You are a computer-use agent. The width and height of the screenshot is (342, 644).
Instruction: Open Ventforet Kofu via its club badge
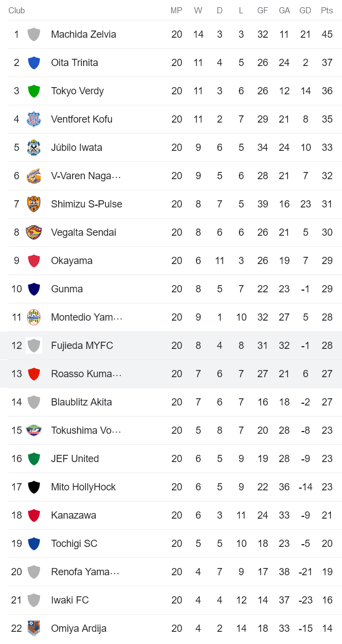coord(34,119)
